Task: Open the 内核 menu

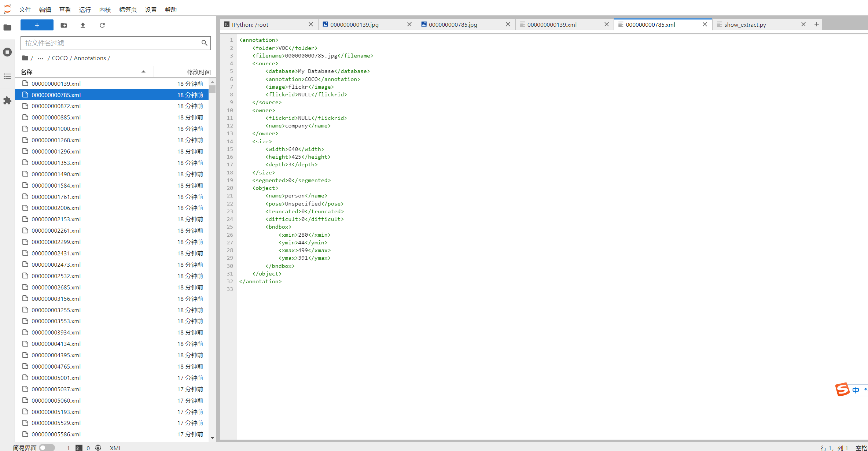Action: 105,10
